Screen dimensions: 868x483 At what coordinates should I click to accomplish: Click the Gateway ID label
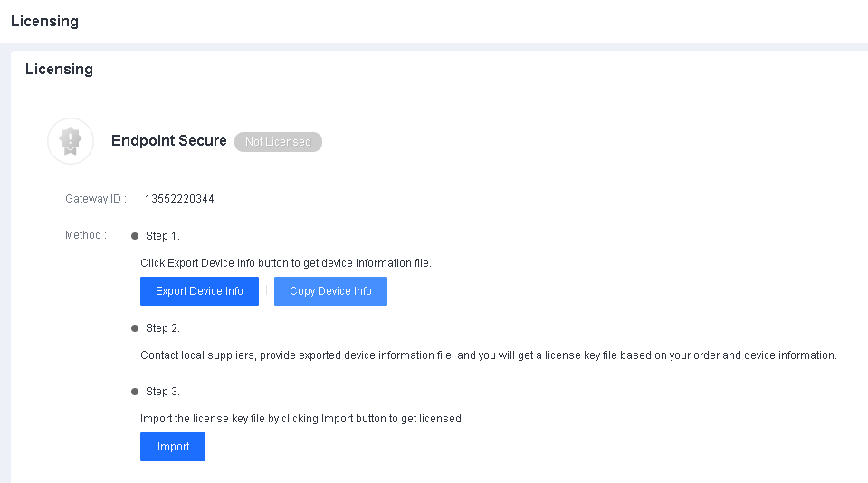click(95, 199)
